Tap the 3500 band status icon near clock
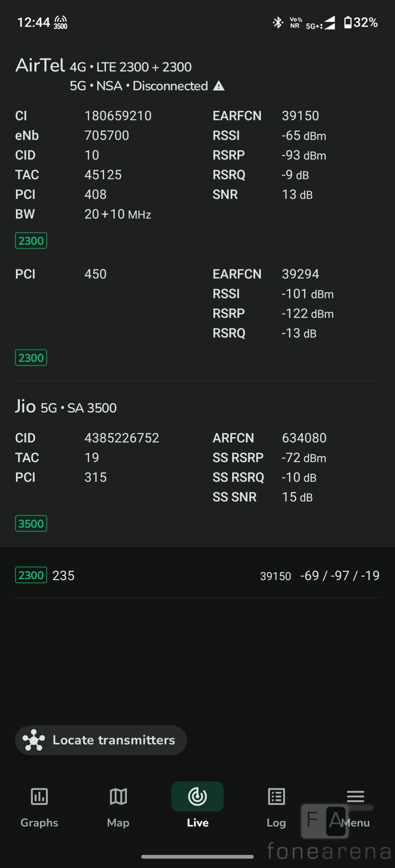This screenshot has width=395, height=868. click(61, 23)
